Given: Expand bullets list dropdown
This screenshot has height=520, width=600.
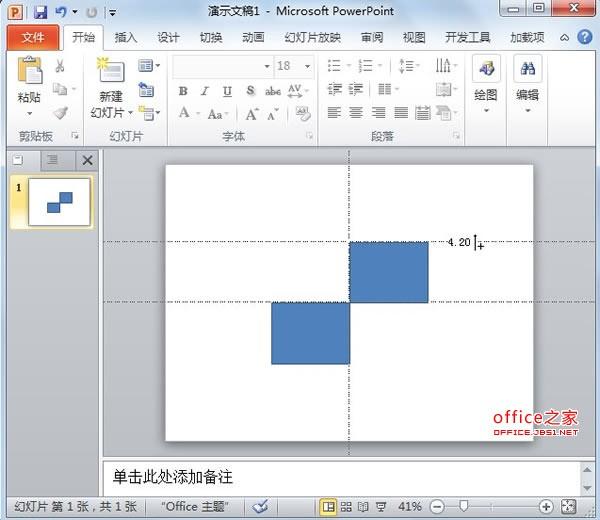Looking at the screenshot, I should [349, 66].
